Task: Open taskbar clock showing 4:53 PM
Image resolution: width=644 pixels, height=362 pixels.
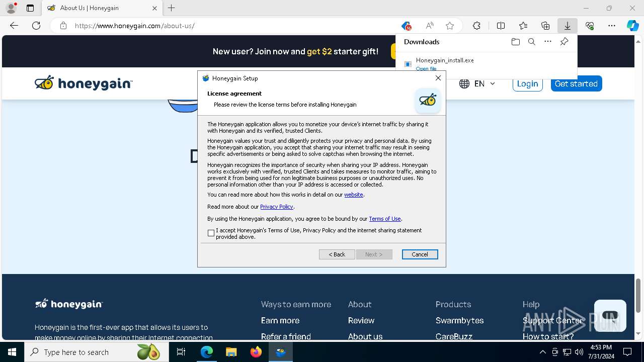Action: (x=601, y=352)
